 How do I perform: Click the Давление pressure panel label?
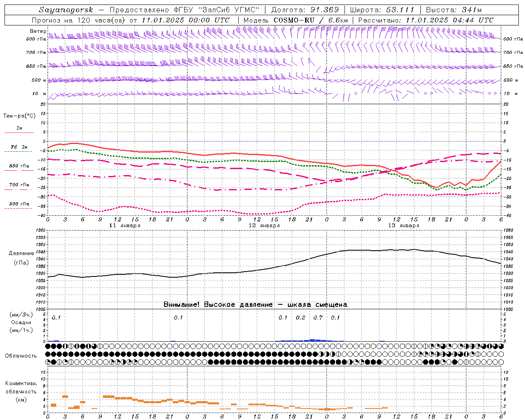[x=21, y=253]
